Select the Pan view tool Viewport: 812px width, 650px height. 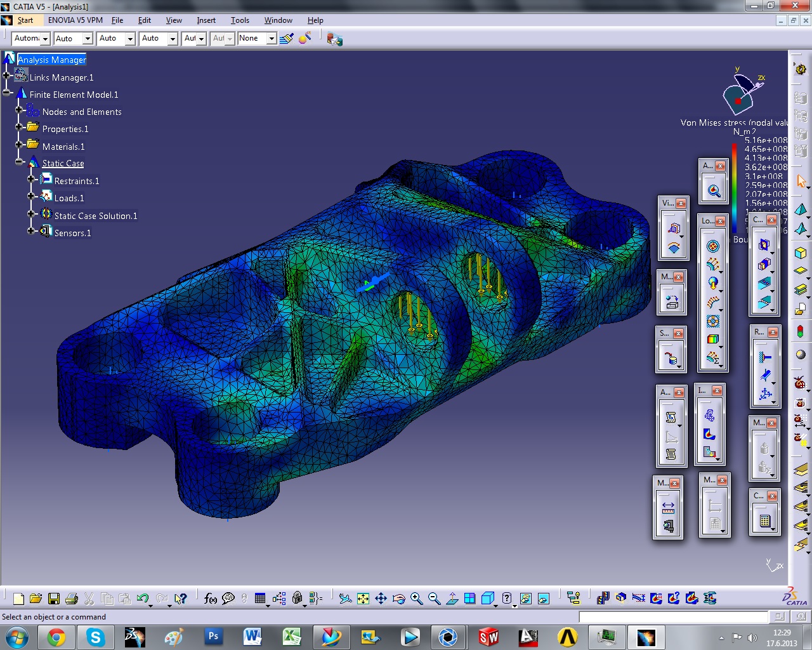coord(381,599)
